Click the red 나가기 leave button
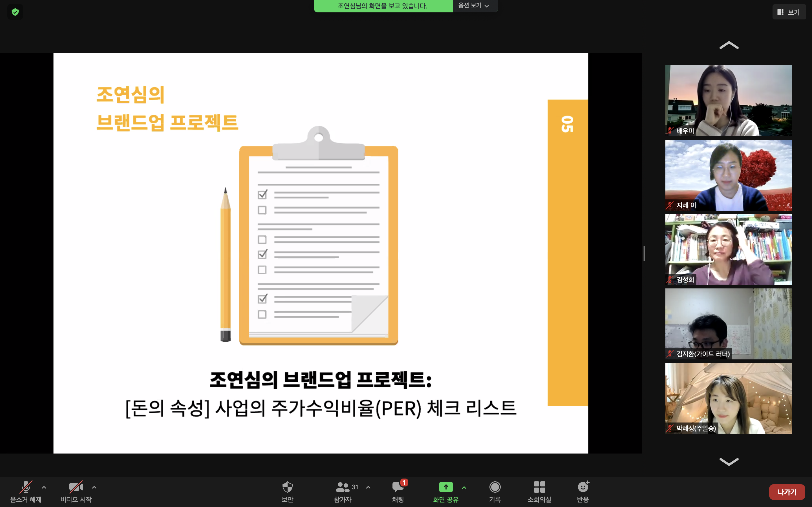The height and width of the screenshot is (507, 812). pyautogui.click(x=787, y=492)
